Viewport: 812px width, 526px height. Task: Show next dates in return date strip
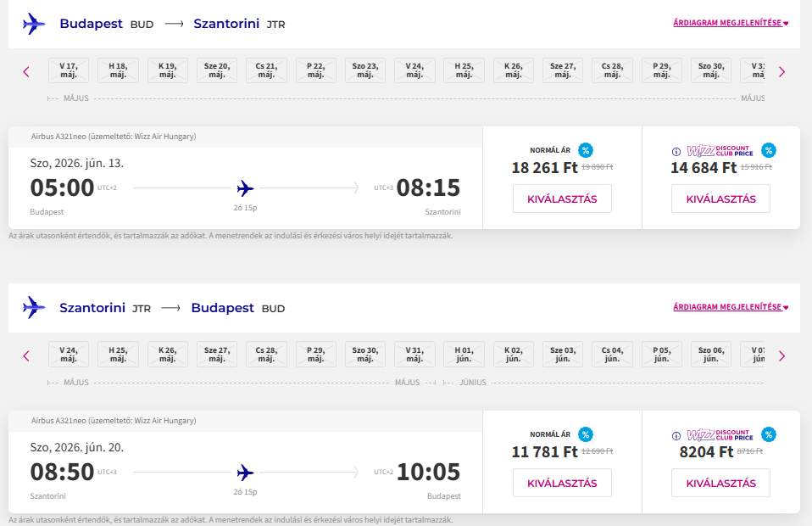click(x=781, y=355)
